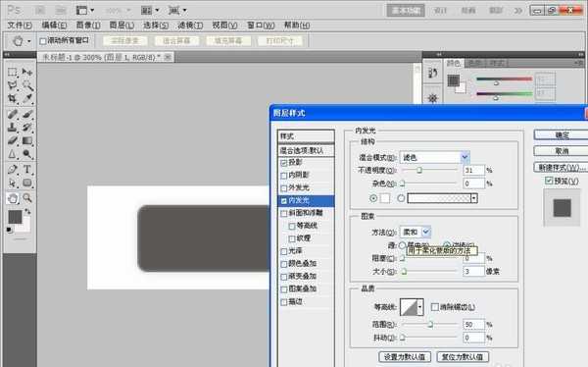The width and height of the screenshot is (588, 367).
Task: Select the Clone Stamp tool
Action: 13,128
